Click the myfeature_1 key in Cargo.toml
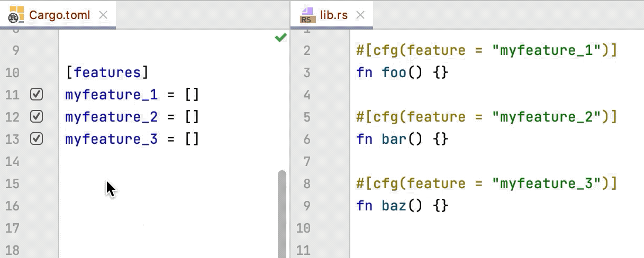Viewport: 644px width, 258px height. [111, 95]
